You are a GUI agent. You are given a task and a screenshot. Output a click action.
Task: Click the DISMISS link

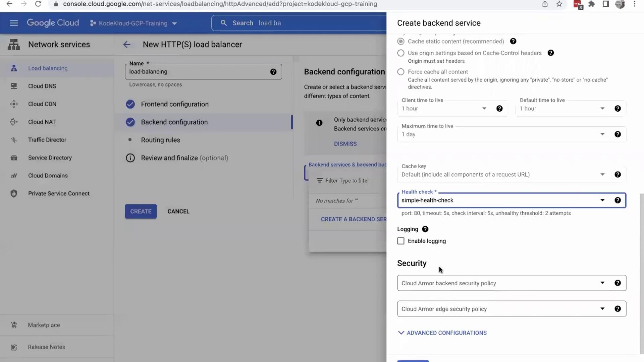click(345, 144)
